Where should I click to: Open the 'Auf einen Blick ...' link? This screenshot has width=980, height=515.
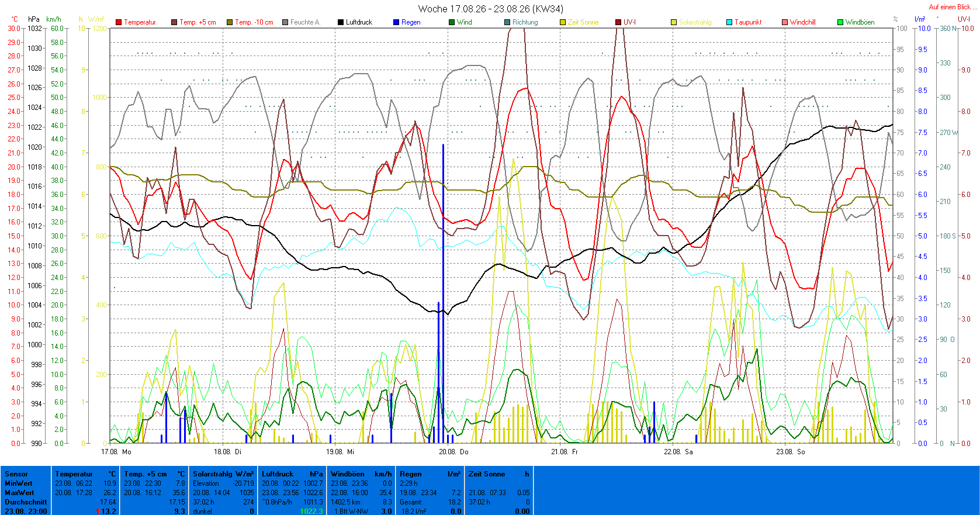(953, 7)
